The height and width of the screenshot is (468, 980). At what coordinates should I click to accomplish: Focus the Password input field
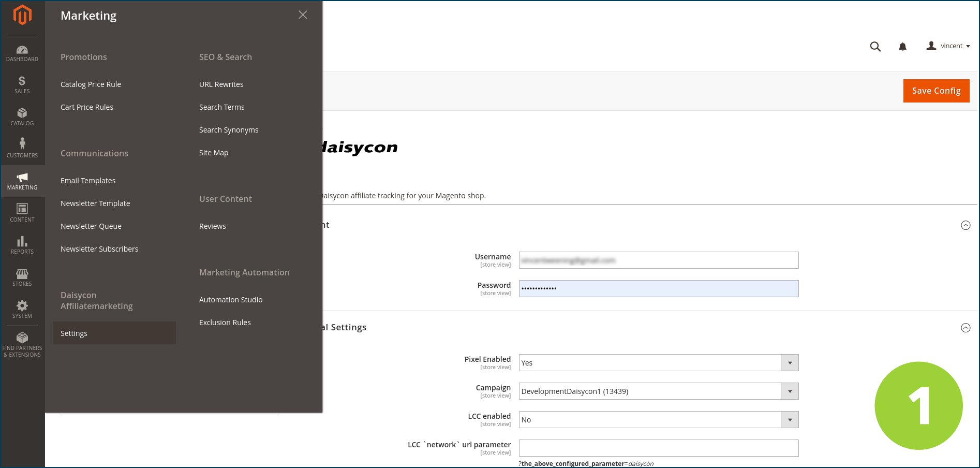[x=659, y=289]
